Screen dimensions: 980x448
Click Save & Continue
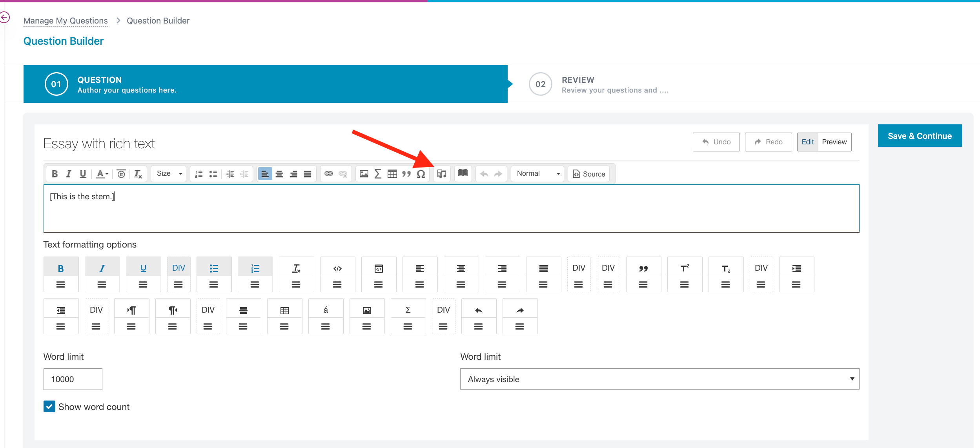(x=920, y=136)
